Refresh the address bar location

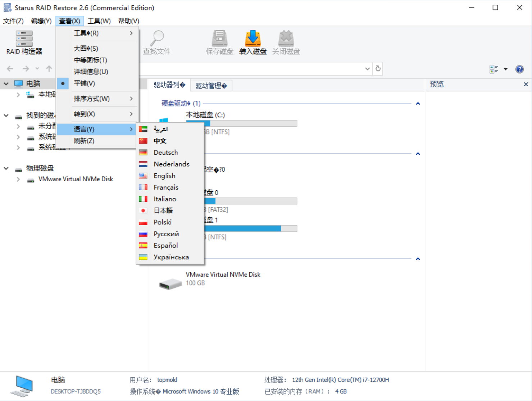[378, 68]
